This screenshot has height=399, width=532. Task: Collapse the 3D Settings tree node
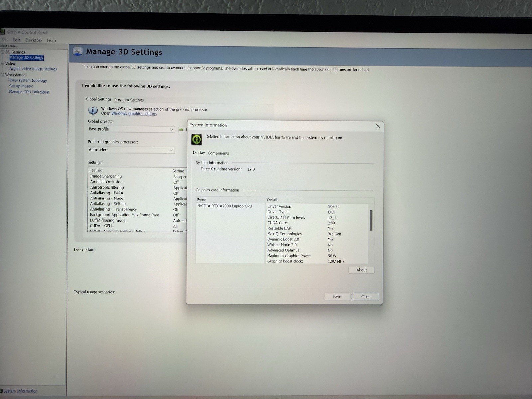click(3, 52)
